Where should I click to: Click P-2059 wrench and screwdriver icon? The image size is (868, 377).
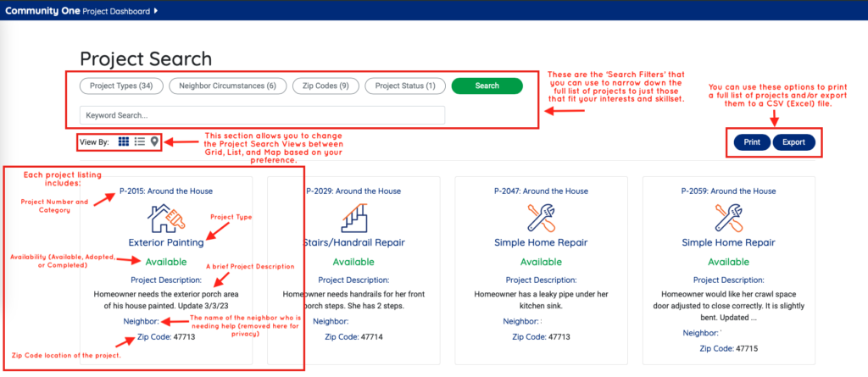729,218
